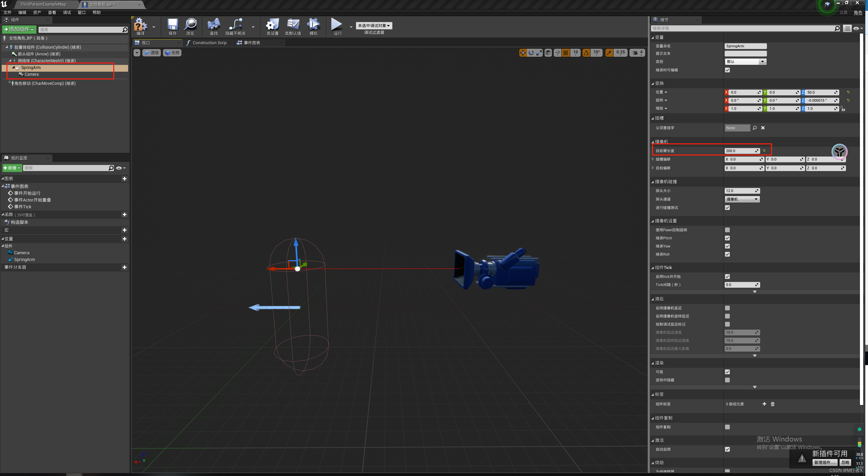Expand the 插槽偏移 property row
The image size is (868, 476).
(x=653, y=159)
